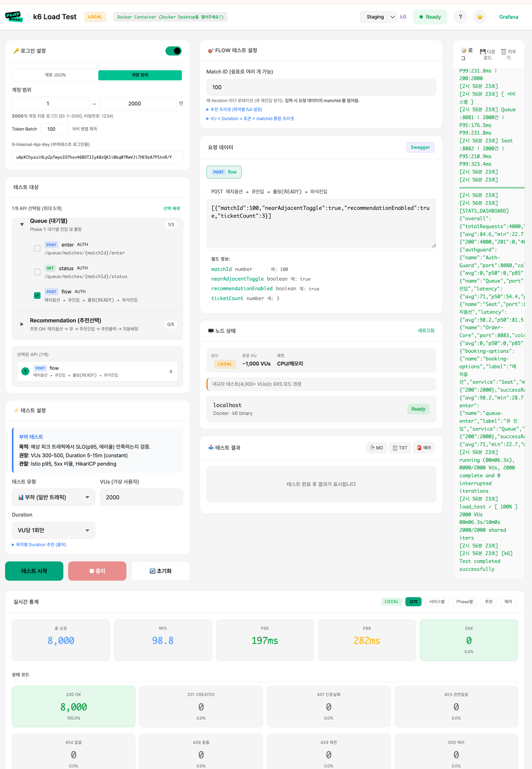Click the Match ID input field

coord(321,87)
